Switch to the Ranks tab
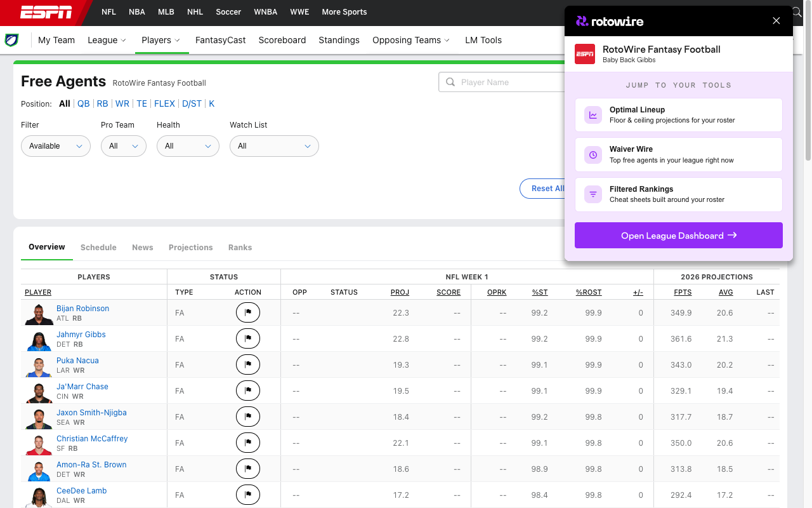This screenshot has width=812, height=508. 240,248
